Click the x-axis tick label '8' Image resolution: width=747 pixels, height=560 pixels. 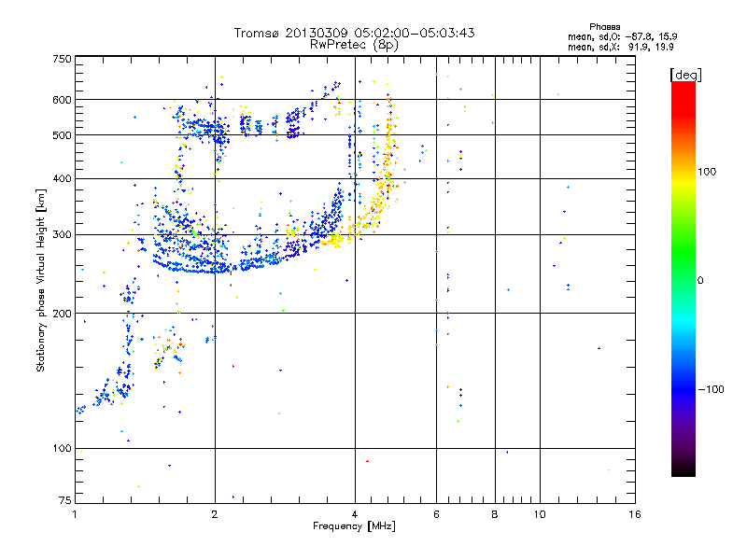click(495, 514)
